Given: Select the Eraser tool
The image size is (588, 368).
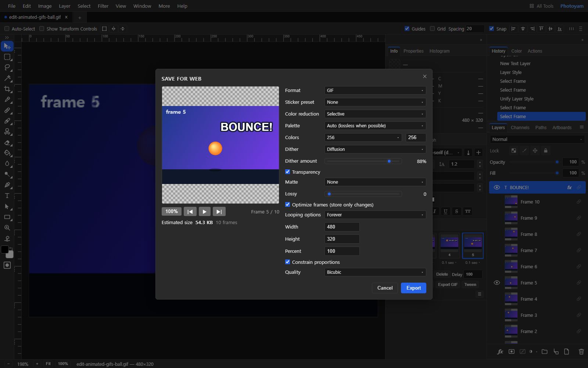Looking at the screenshot, I should click(x=7, y=142).
